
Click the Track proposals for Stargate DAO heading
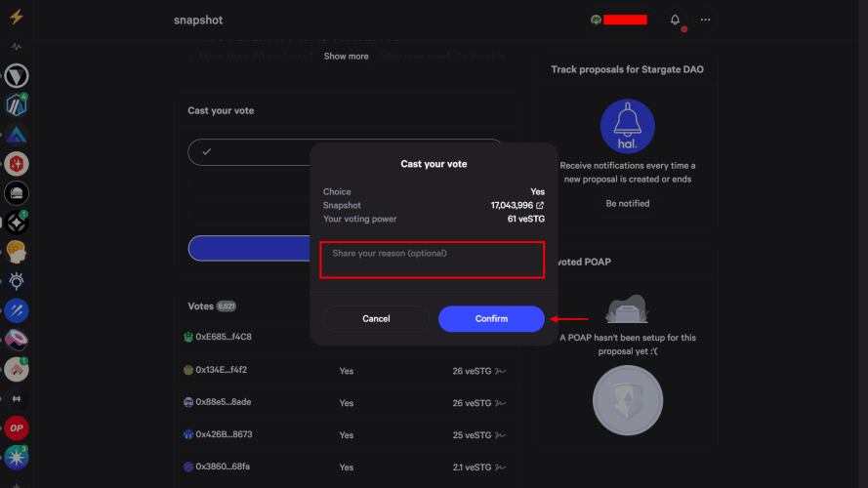(x=627, y=69)
